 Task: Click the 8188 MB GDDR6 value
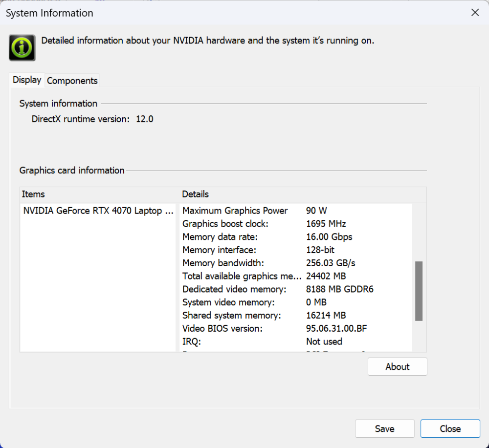[x=340, y=289]
